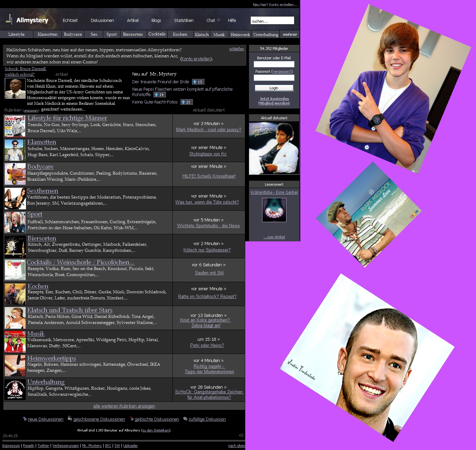Click icon beside 'neue Diskussionen'
476x450 pixels.
(x=25, y=419)
